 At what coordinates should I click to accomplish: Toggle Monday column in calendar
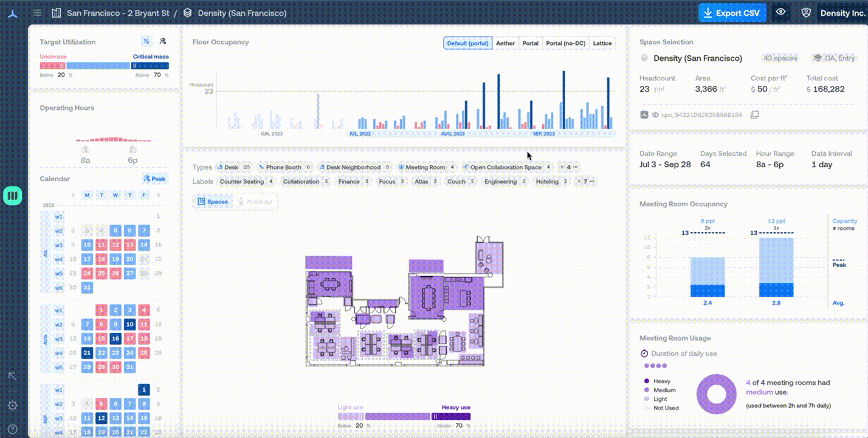click(x=87, y=195)
